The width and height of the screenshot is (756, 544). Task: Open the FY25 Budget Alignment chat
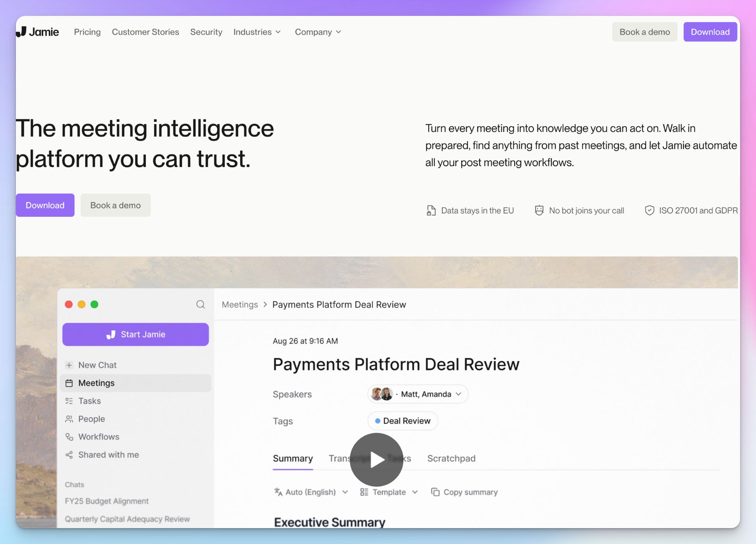pos(107,501)
